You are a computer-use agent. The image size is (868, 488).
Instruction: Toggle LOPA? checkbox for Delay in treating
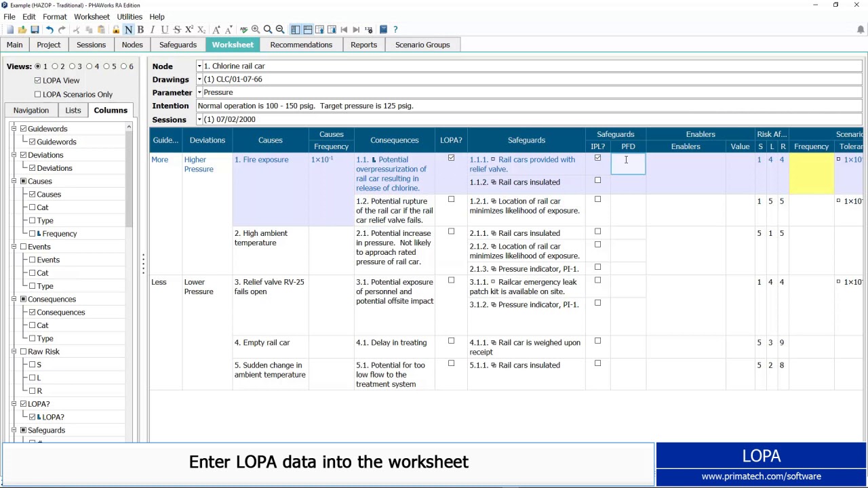[x=451, y=341]
